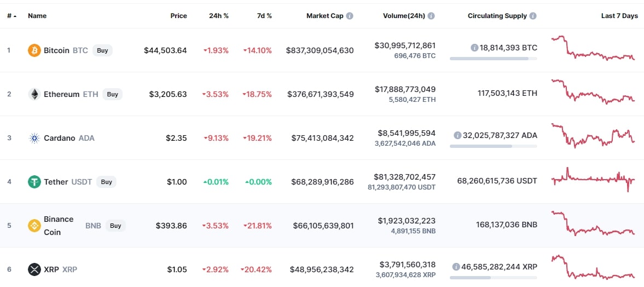Click the Buy button for Binance Coin
The height and width of the screenshot is (287, 644).
point(116,226)
